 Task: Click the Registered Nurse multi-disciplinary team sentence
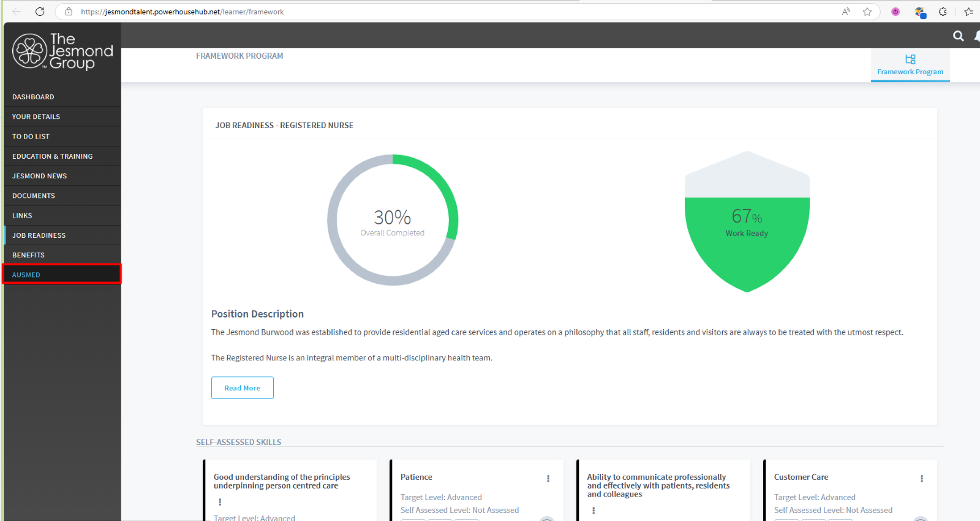(x=352, y=358)
